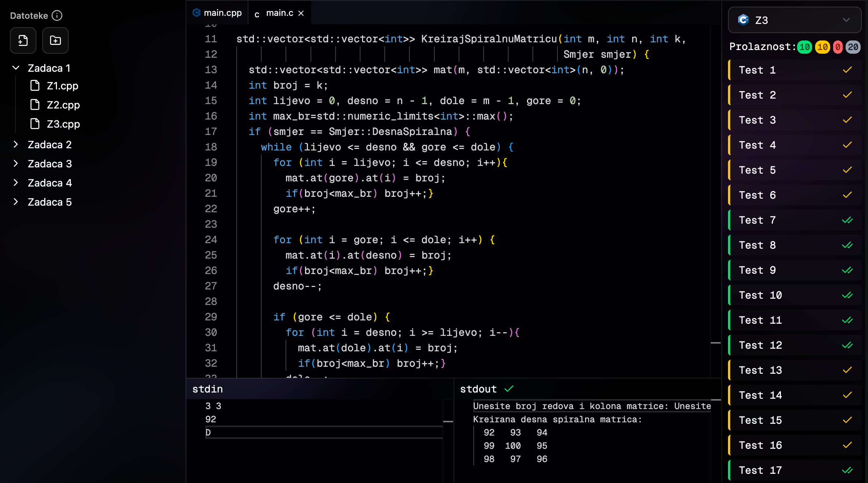This screenshot has height=483, width=868.
Task: Click the red failed count badge
Action: tap(838, 47)
